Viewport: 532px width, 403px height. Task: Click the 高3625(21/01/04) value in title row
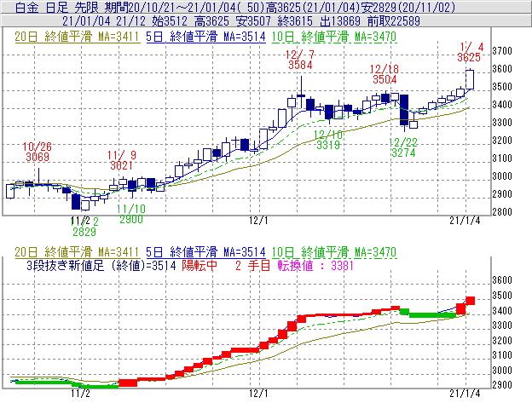pos(312,7)
